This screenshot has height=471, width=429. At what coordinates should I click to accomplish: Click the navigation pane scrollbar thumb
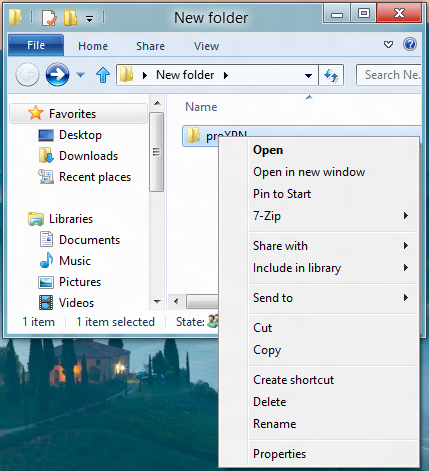coord(156,152)
